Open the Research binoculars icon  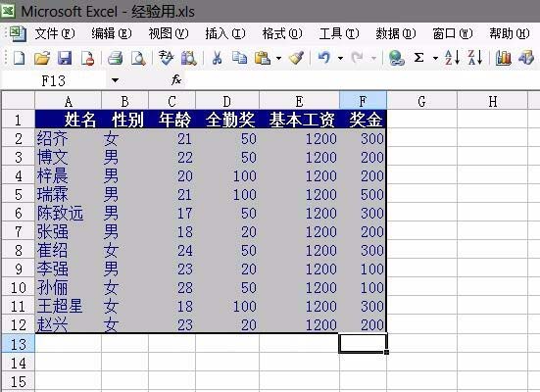[x=189, y=58]
